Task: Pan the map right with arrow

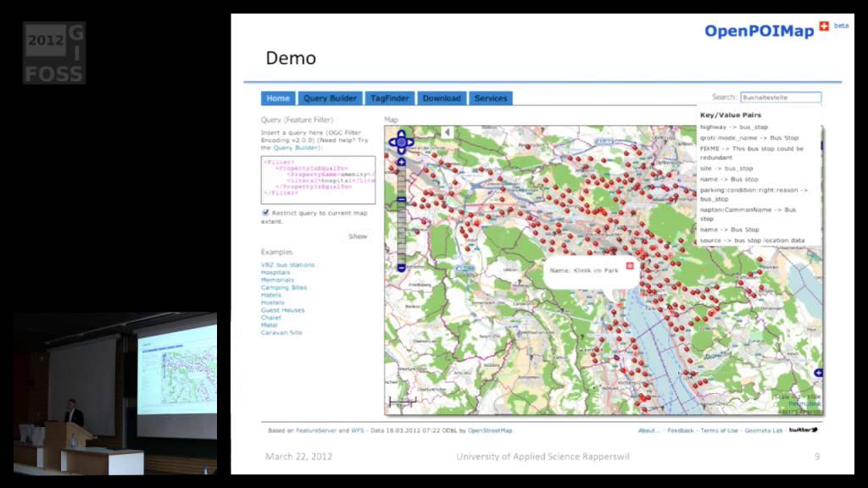Action: coord(409,142)
